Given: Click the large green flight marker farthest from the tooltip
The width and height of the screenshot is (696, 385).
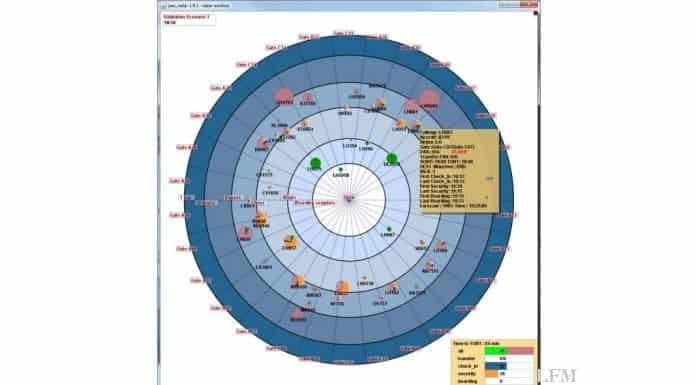Looking at the screenshot, I should 316,163.
